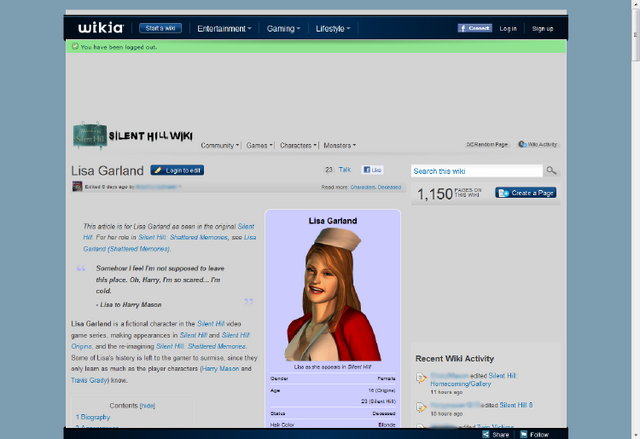Click the Facebook Like button
Screen dimensions: 640x439
point(373,170)
